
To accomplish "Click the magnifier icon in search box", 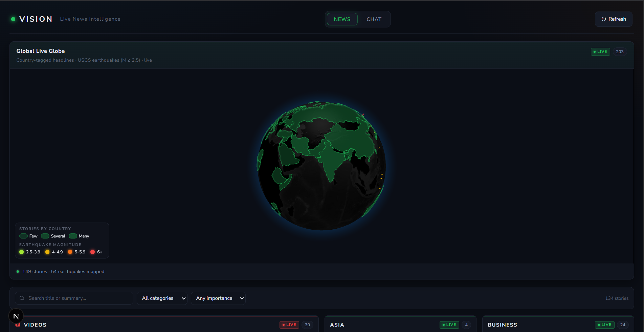I will point(22,298).
